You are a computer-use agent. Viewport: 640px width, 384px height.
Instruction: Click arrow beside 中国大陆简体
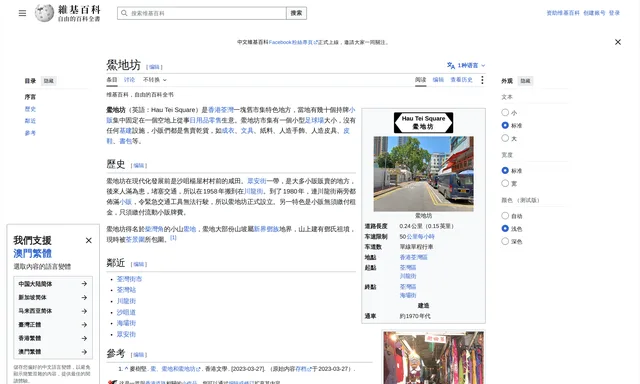pyautogui.click(x=84, y=284)
